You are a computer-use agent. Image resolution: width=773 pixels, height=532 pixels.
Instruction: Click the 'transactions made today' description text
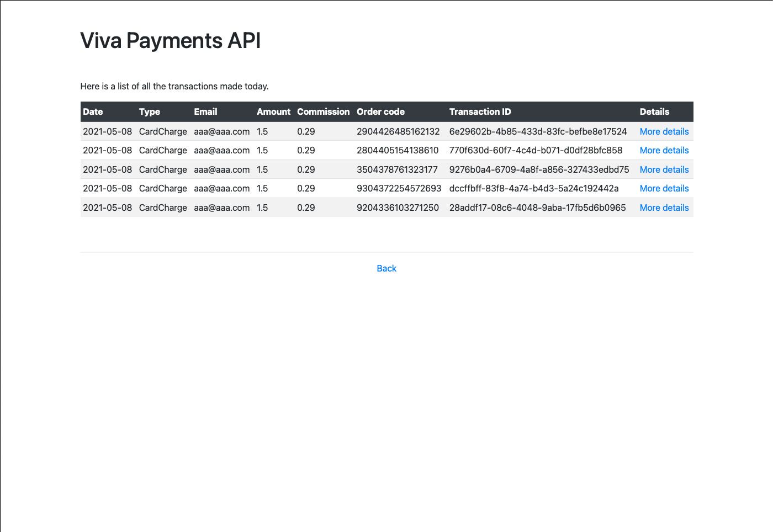click(x=174, y=86)
